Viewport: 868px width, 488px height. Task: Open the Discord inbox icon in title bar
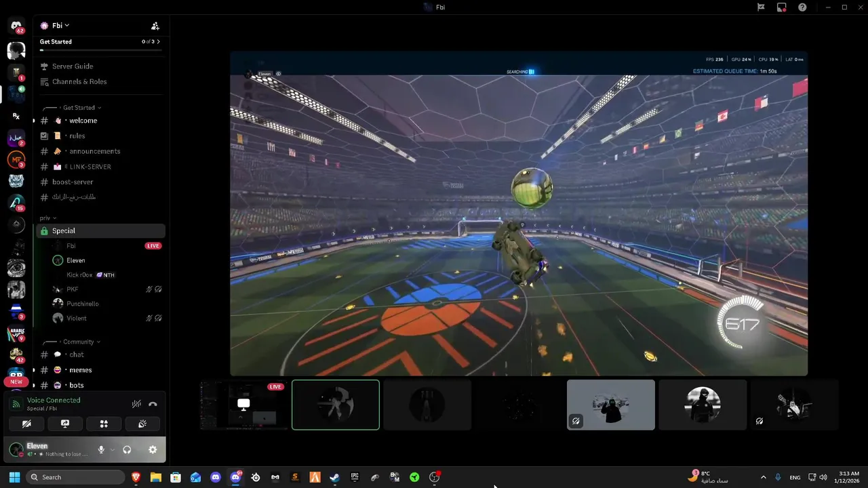tap(782, 7)
